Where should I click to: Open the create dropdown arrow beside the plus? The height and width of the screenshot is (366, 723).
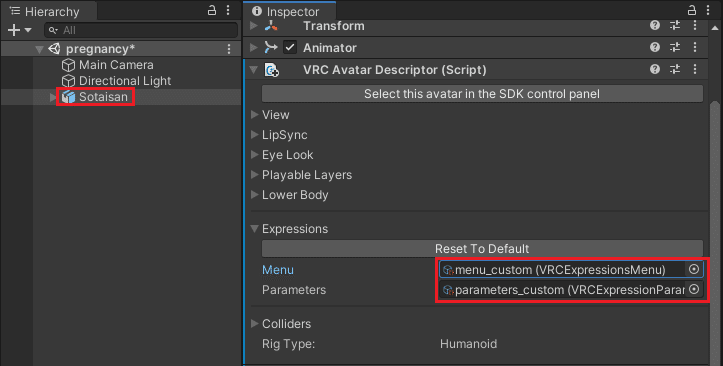pos(28,30)
